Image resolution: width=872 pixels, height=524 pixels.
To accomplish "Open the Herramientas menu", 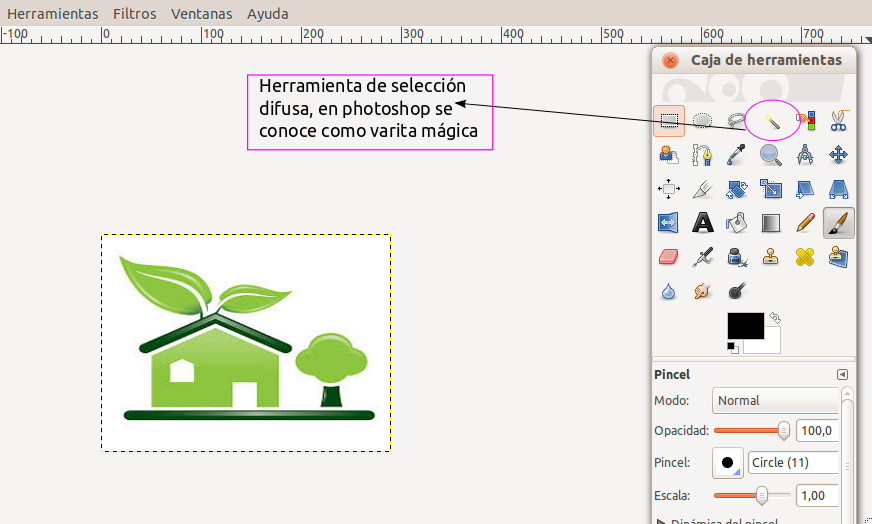I will [52, 13].
